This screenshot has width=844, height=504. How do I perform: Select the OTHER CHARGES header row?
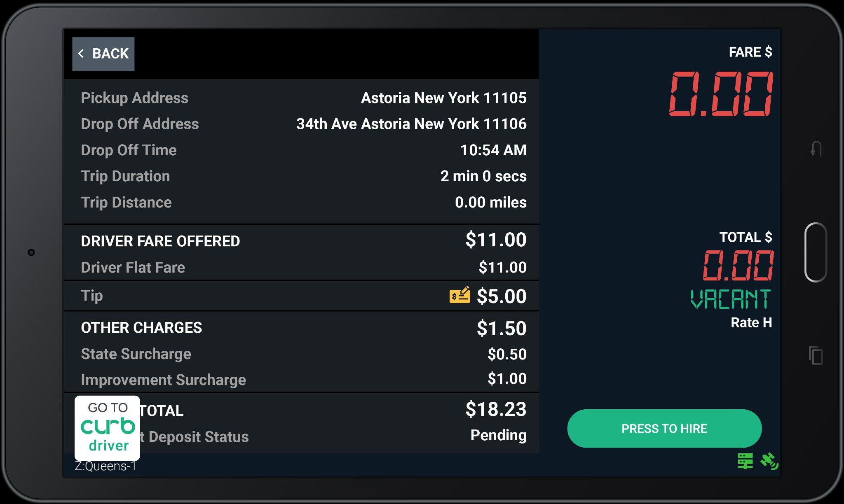141,328
